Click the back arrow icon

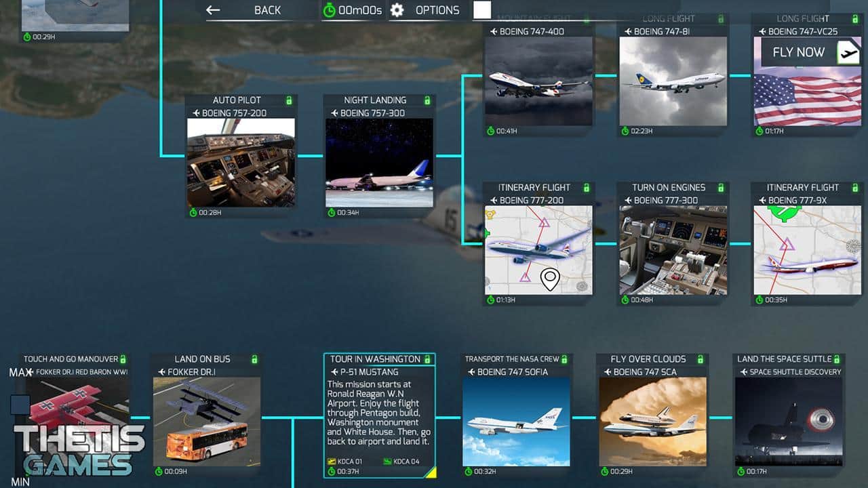[x=213, y=10]
